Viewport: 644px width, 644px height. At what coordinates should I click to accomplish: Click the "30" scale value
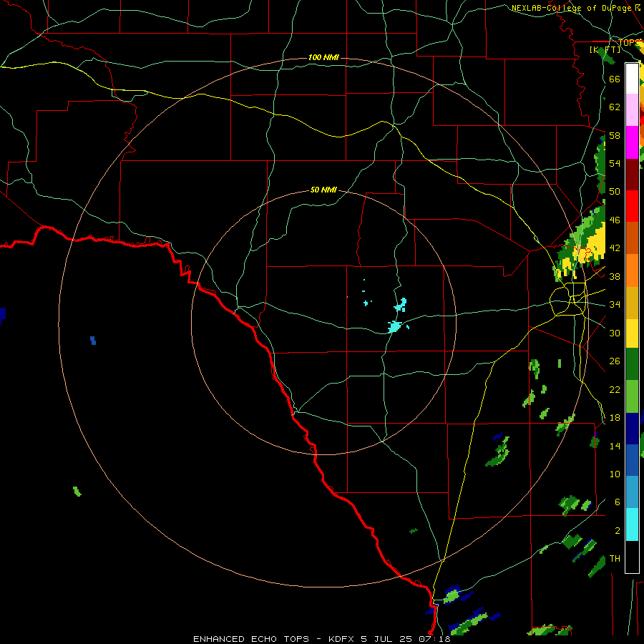(615, 333)
